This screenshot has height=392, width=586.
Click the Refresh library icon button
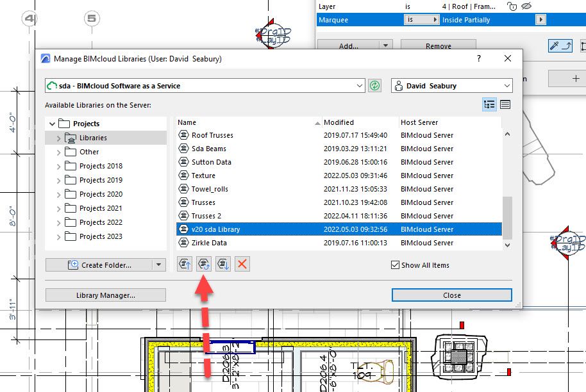coord(204,264)
